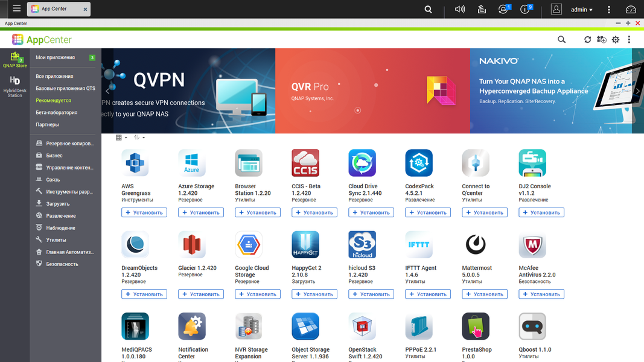Open the background tasks stack icon
Image resolution: width=644 pixels, height=362 pixels.
click(x=482, y=9)
